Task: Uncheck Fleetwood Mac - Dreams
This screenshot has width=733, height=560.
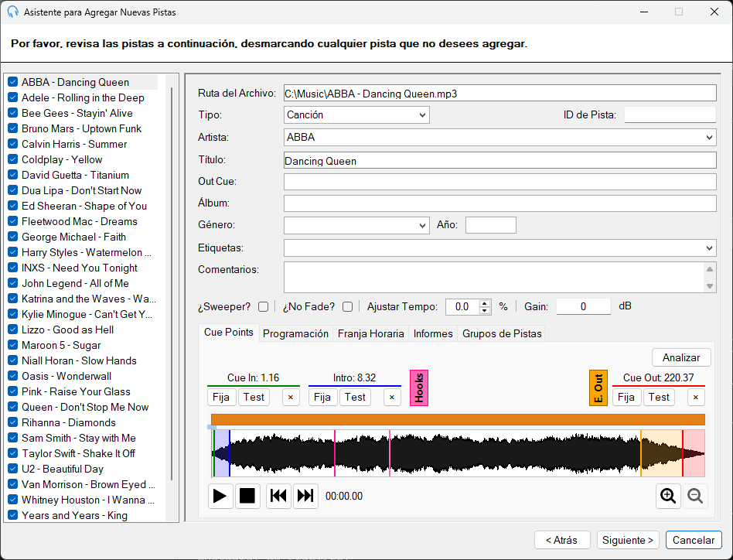Action: click(x=13, y=221)
